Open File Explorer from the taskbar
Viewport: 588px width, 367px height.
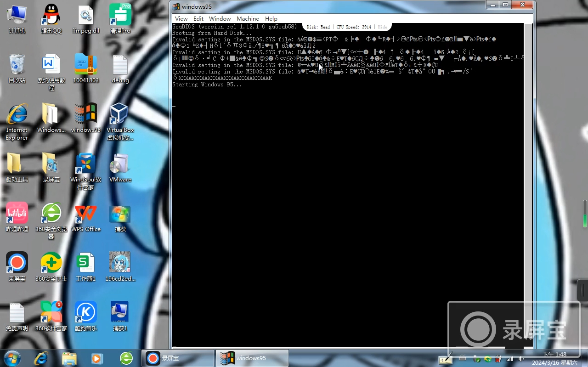(69, 358)
